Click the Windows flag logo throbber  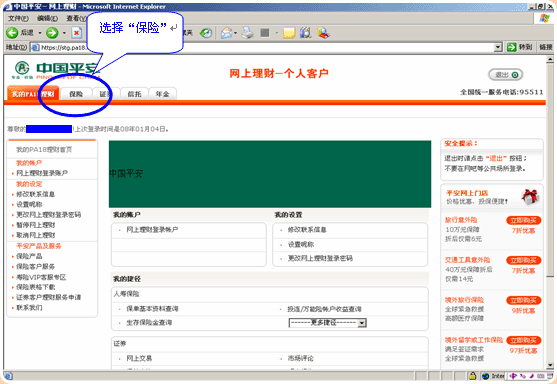pyautogui.click(x=544, y=18)
